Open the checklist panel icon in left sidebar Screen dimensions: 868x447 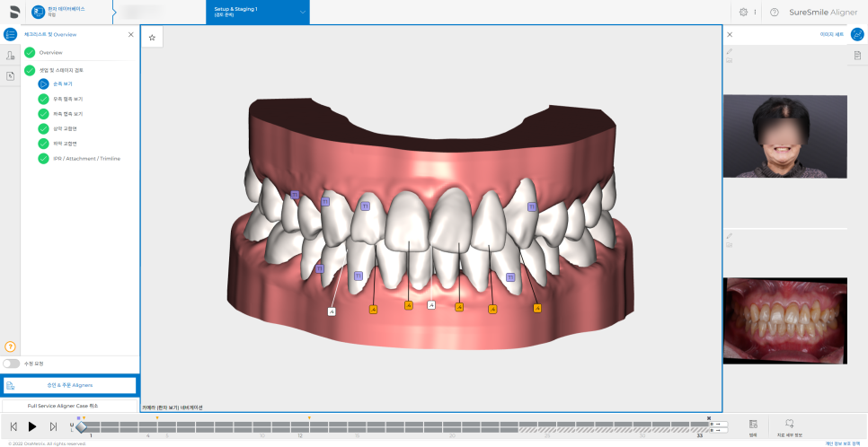click(x=10, y=34)
